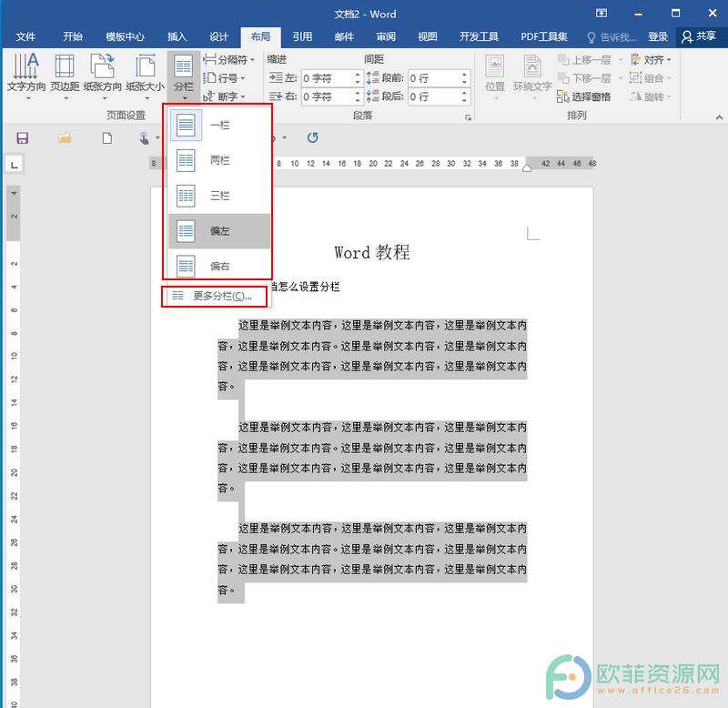
Task: Click the right indent marker on the ruler
Action: [527, 168]
